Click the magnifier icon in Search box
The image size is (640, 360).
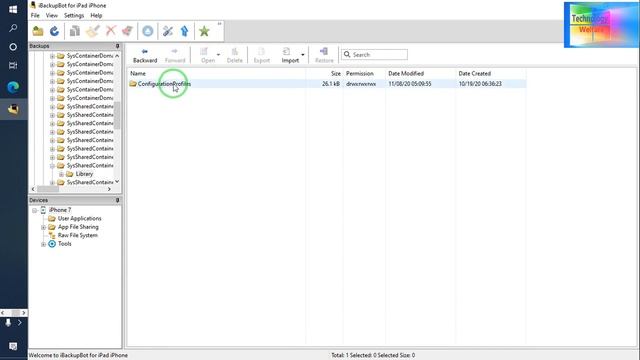(x=347, y=54)
